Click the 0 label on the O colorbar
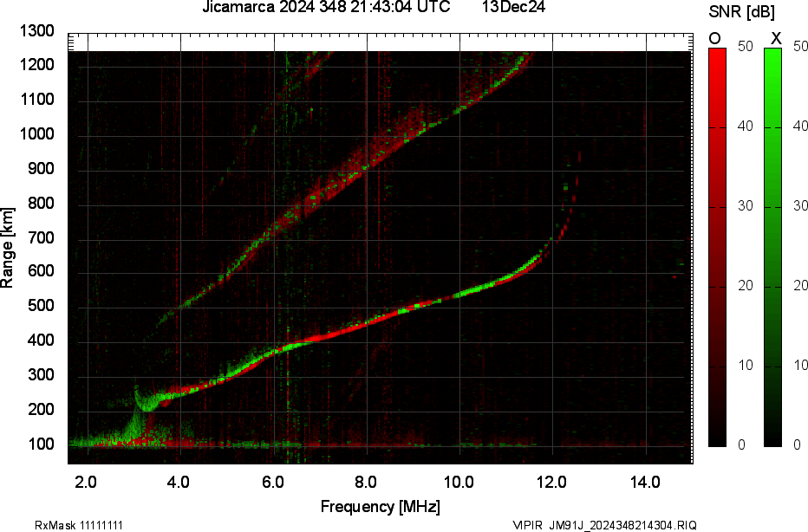 pyautogui.click(x=741, y=444)
